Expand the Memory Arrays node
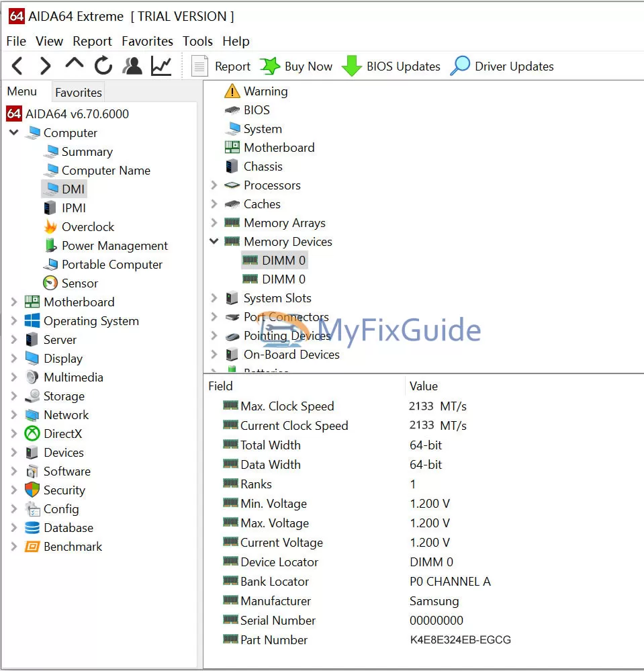 pyautogui.click(x=214, y=222)
